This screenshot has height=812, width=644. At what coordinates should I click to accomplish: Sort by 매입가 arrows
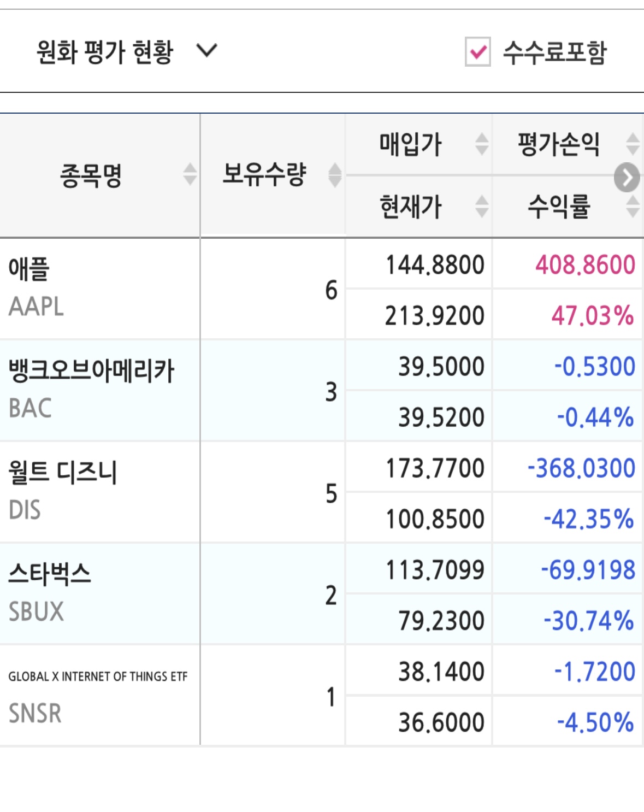(x=481, y=144)
